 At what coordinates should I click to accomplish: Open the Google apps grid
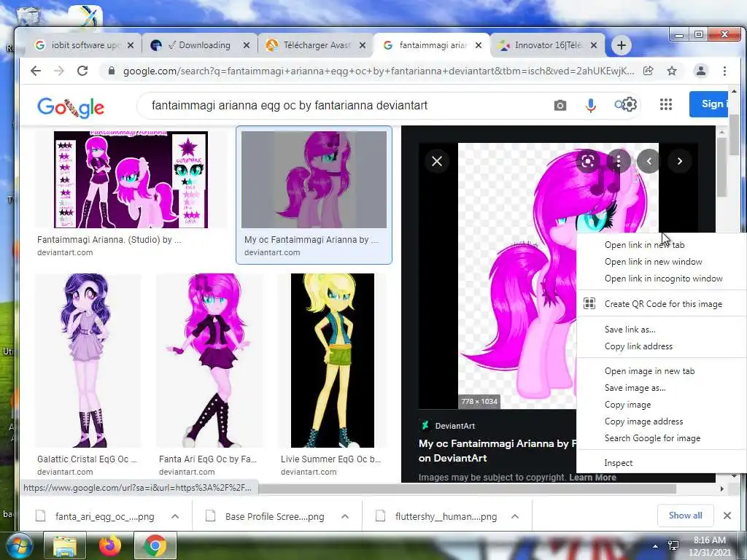click(666, 104)
